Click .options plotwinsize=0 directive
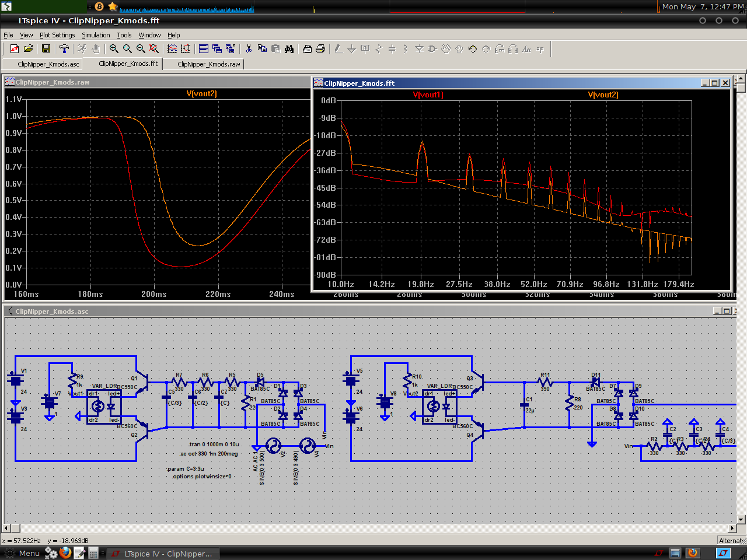 click(x=201, y=477)
